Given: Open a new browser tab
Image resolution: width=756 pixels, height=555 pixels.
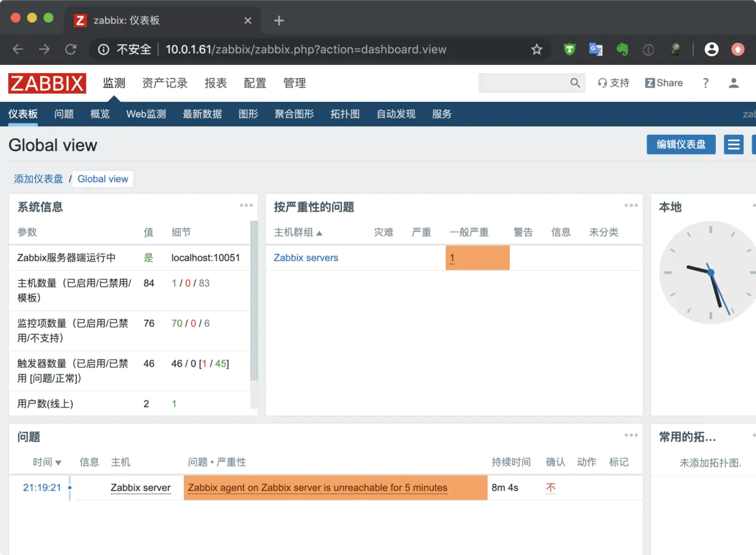Looking at the screenshot, I should coord(279,20).
